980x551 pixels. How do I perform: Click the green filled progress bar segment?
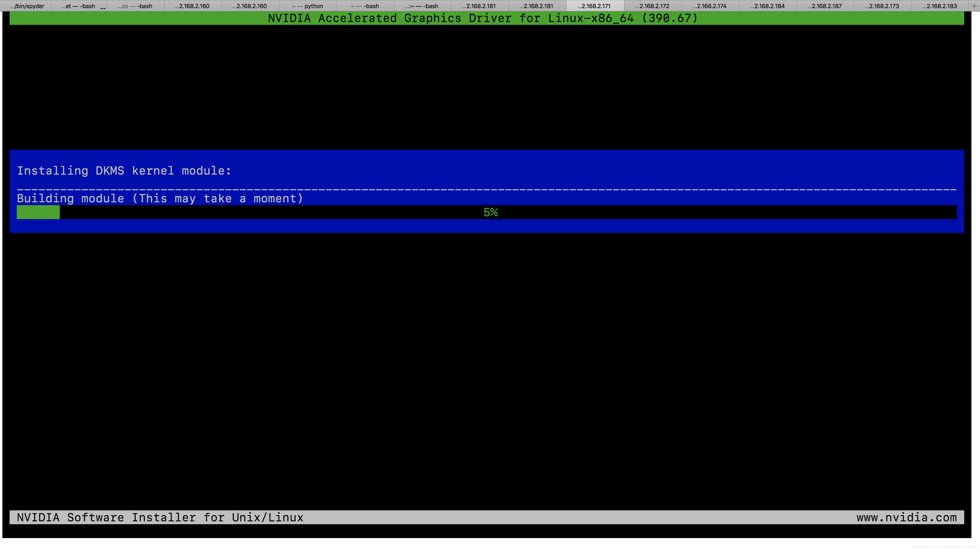point(38,212)
